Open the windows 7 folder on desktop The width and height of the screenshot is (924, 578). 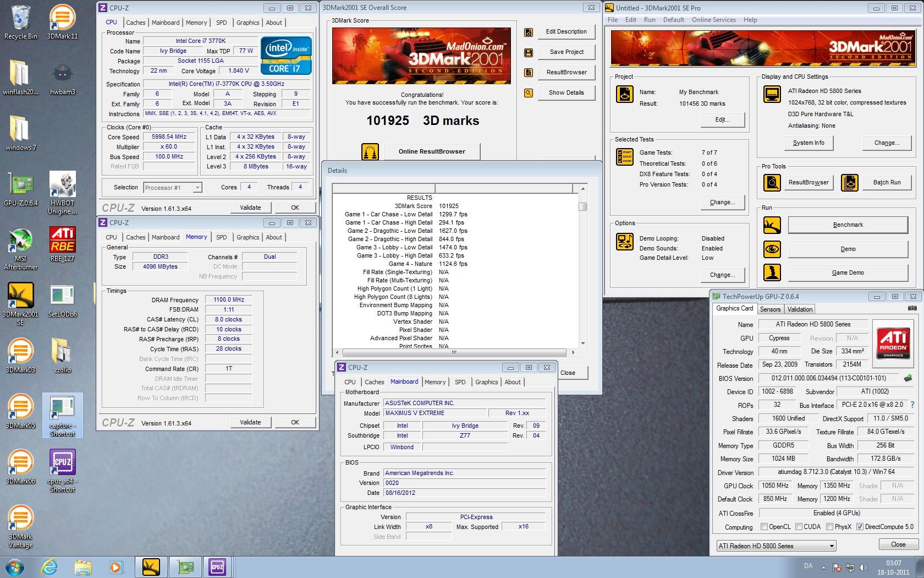coord(20,133)
